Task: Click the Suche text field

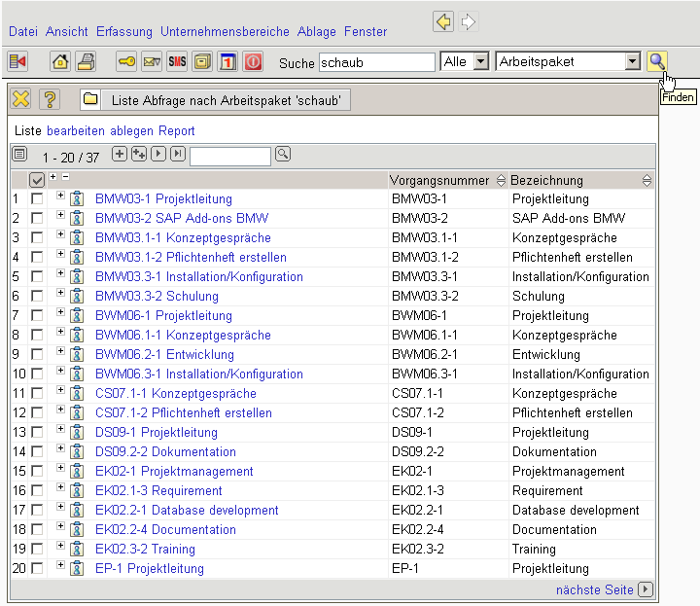Action: point(376,61)
